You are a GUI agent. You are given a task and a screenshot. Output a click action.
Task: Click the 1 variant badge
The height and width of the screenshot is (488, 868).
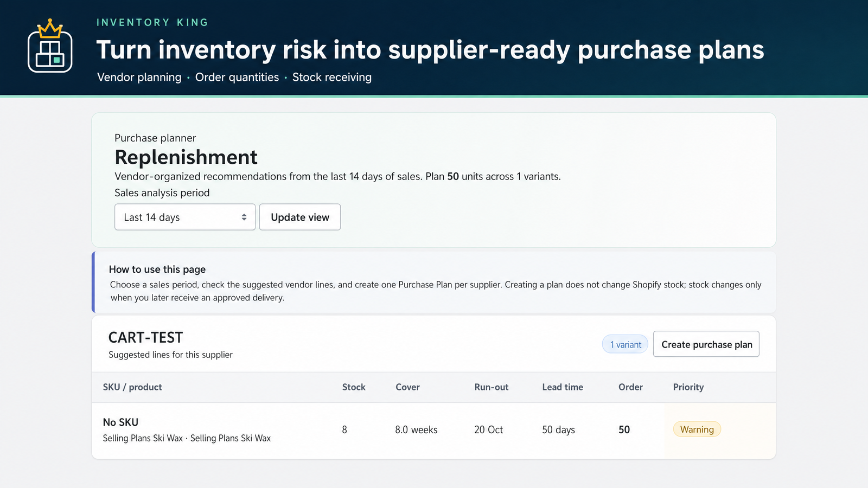tap(625, 344)
